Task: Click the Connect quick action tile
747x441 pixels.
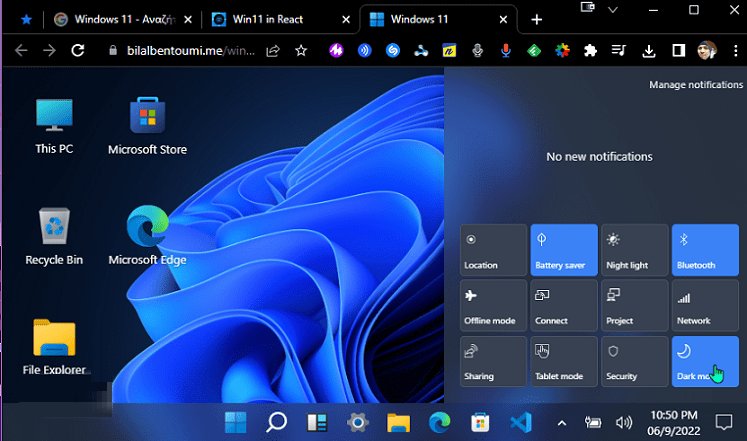Action: coord(564,305)
